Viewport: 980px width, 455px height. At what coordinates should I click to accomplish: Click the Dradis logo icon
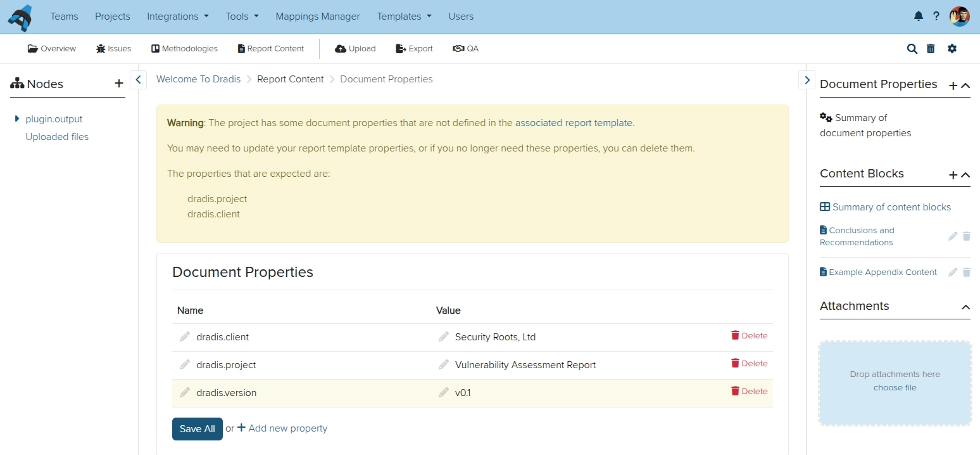20,17
